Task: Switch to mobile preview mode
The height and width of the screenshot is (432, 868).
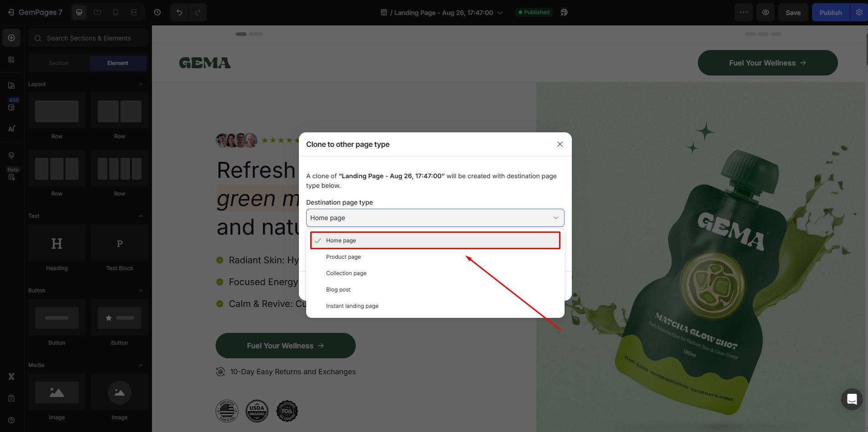Action: click(116, 12)
